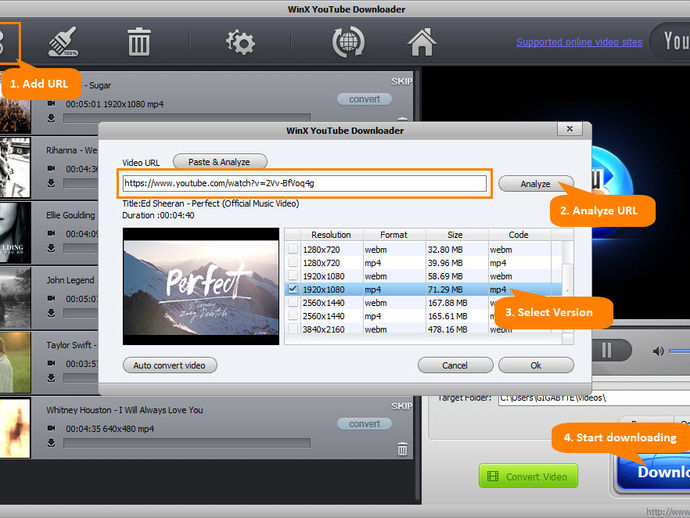Adjust the volume slider
The height and width of the screenshot is (518, 690).
click(679, 351)
